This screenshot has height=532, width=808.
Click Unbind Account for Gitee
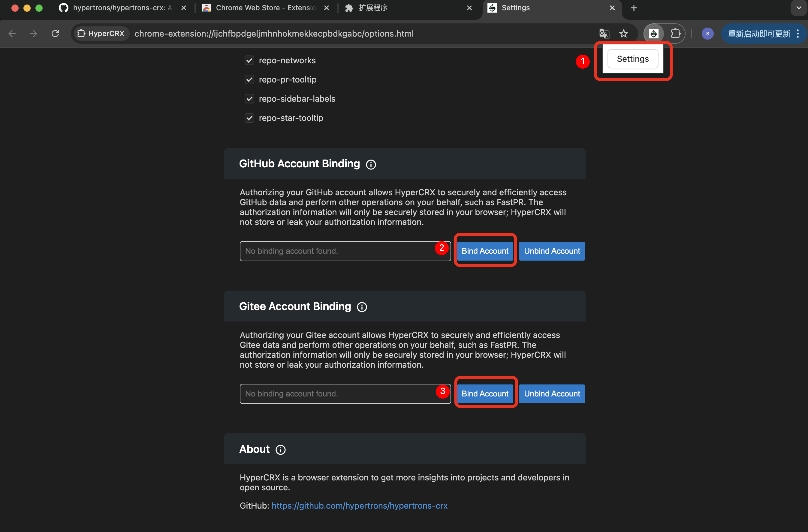point(552,394)
